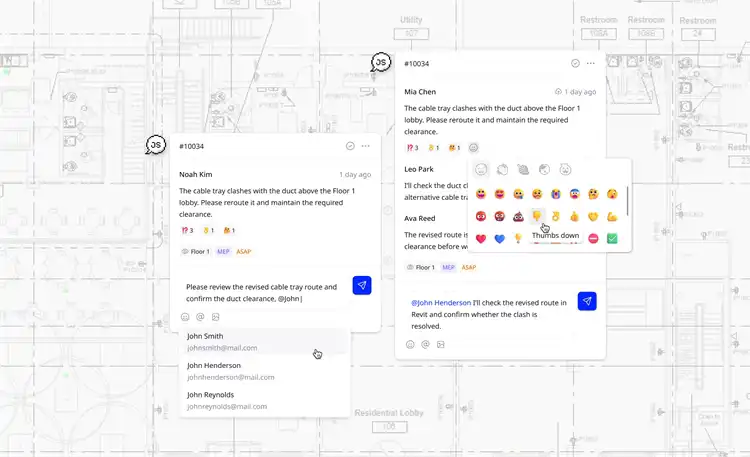
Task: Click the author name Mia Chen
Action: (x=420, y=91)
